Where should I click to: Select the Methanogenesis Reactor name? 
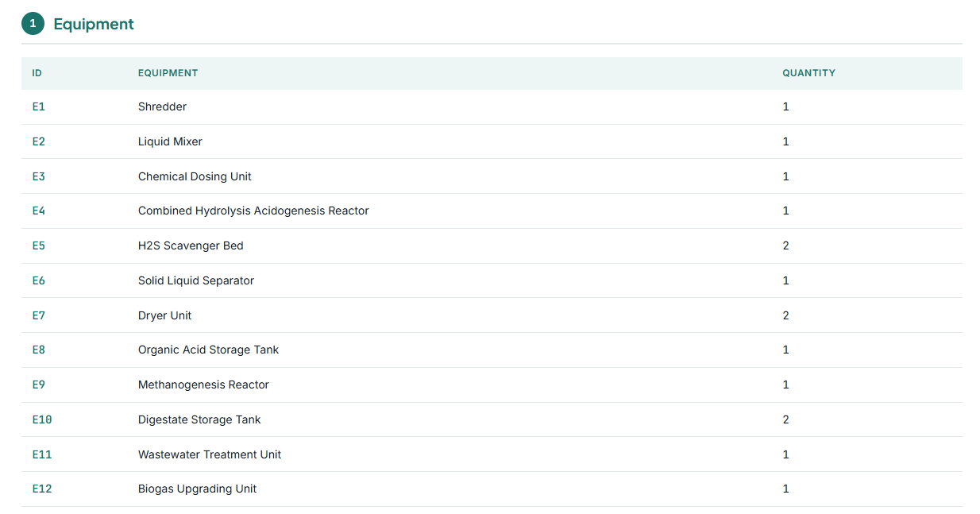pos(203,385)
